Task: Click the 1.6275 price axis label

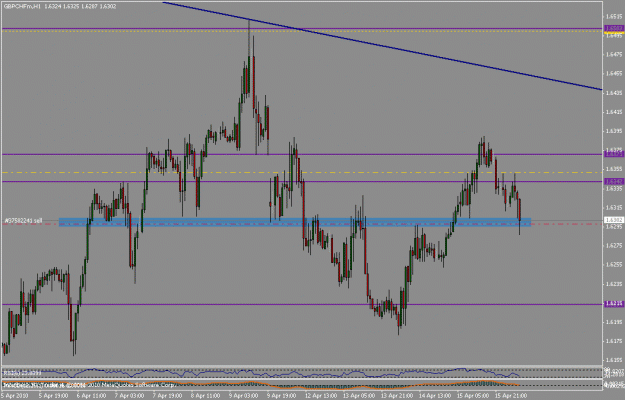Action: (x=612, y=245)
